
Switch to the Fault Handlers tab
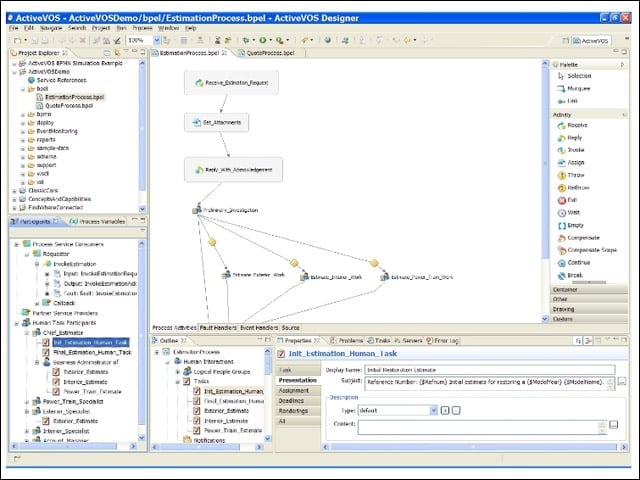218,328
